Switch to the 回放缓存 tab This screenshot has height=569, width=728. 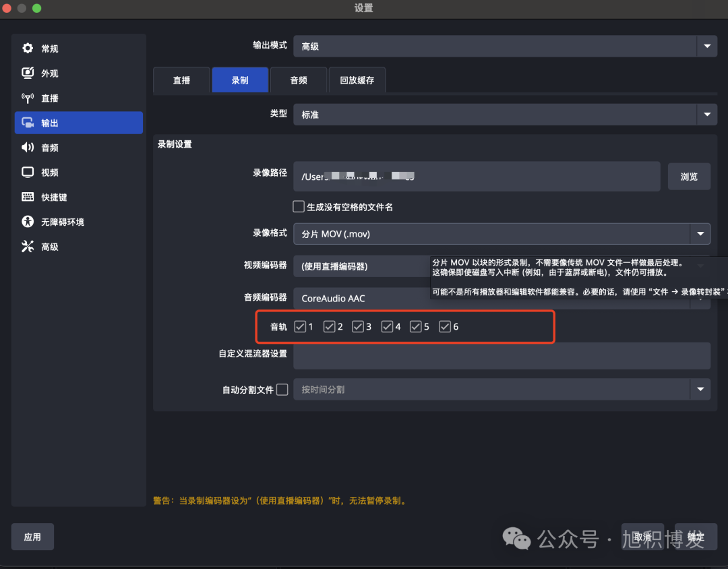357,80
